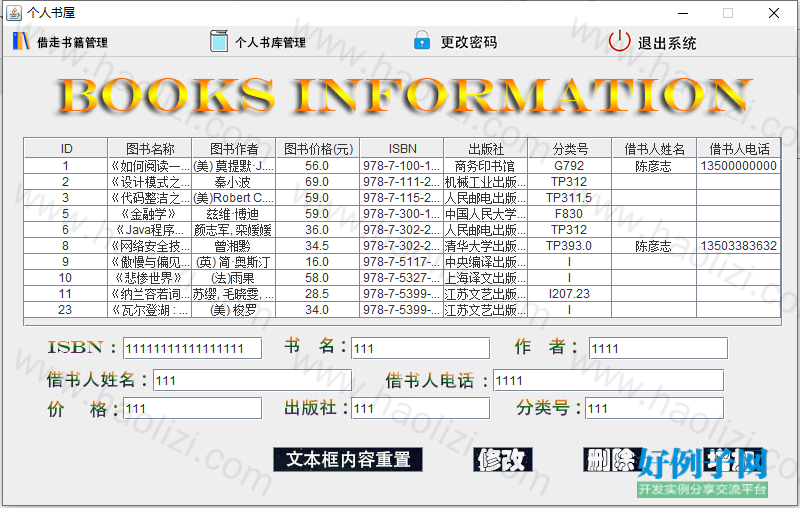Click price cell 28.5
The image size is (800, 508).
318,294
